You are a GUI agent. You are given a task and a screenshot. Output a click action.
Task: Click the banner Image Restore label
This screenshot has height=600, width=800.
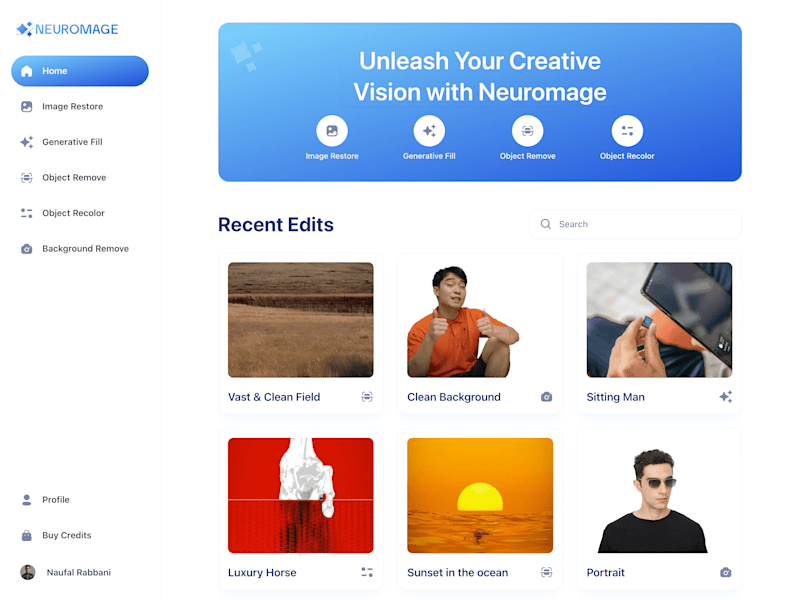332,156
